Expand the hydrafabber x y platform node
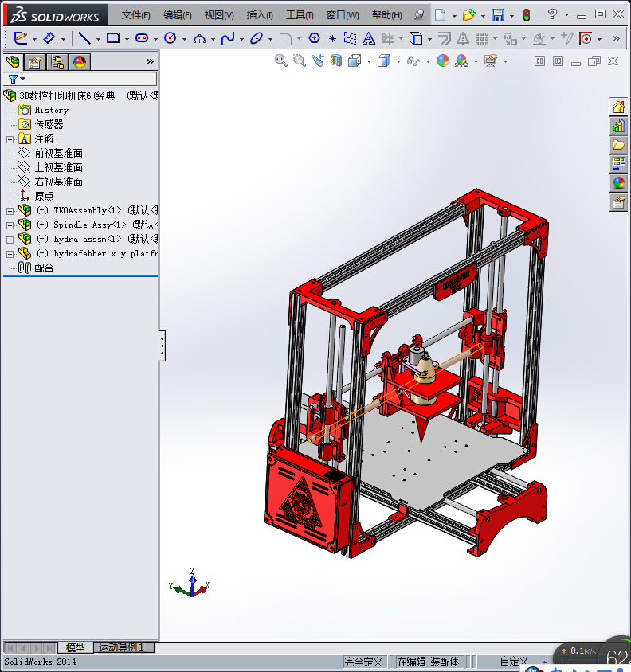Image resolution: width=631 pixels, height=672 pixels. [x=10, y=254]
